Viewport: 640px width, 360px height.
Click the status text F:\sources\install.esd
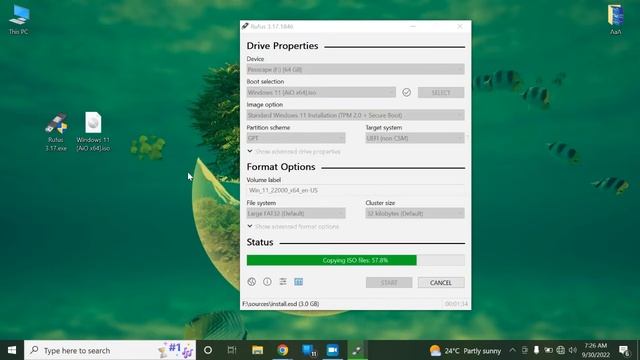(x=281, y=304)
